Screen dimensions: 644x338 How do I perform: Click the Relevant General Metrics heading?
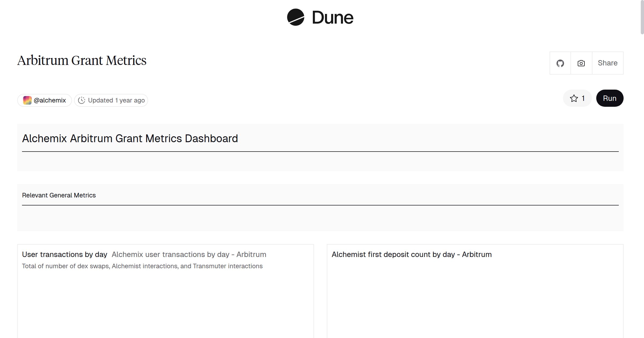click(x=59, y=195)
